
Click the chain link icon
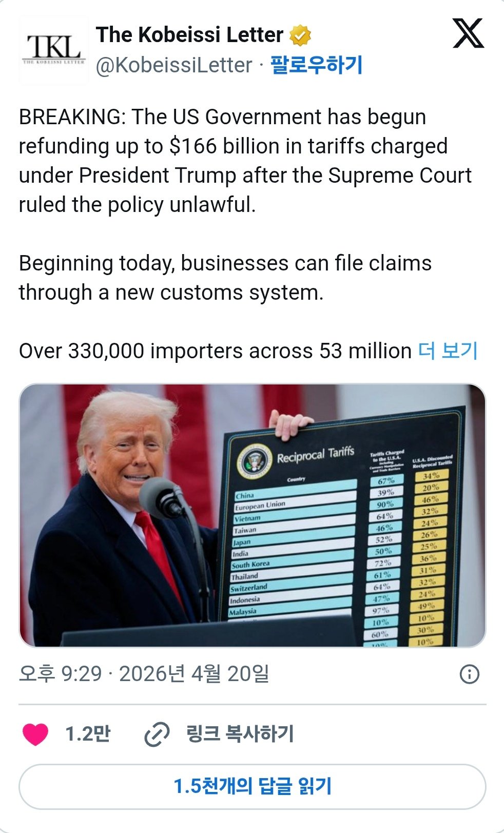(157, 734)
